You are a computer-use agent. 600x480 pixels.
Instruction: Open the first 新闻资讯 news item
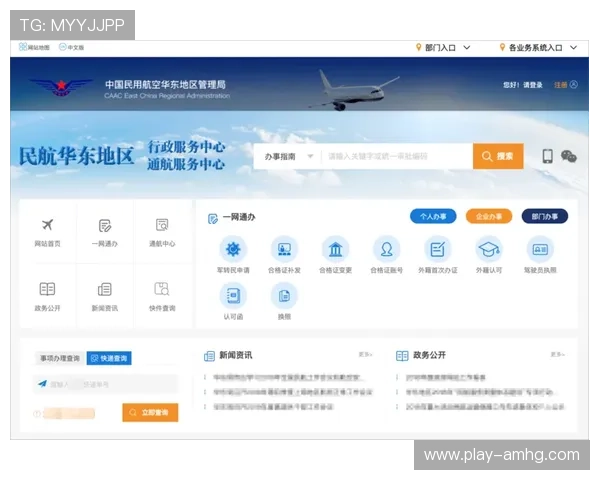coord(287,377)
